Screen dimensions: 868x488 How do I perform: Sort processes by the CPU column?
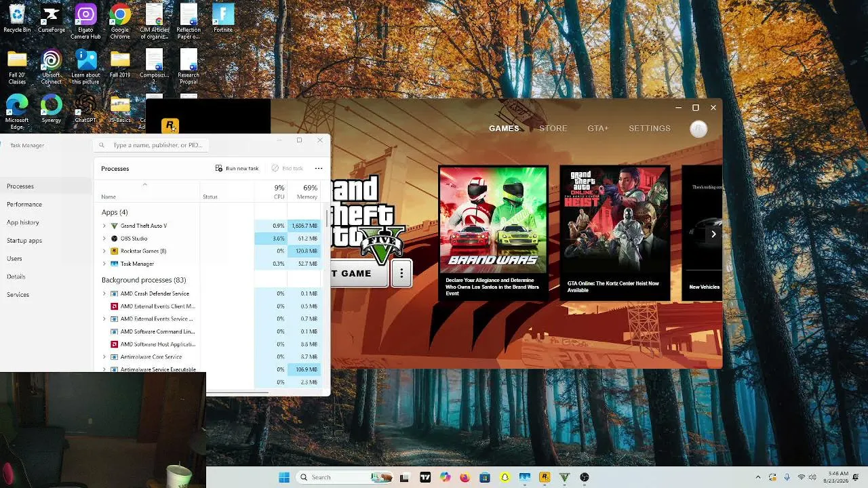pos(272,192)
